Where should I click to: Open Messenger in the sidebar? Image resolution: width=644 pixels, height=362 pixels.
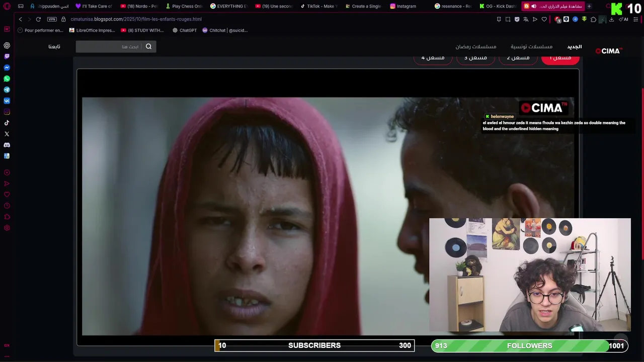7,67
